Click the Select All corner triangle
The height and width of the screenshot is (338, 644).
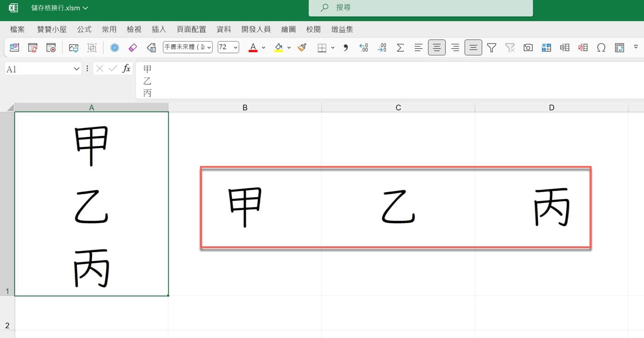[x=10, y=108]
